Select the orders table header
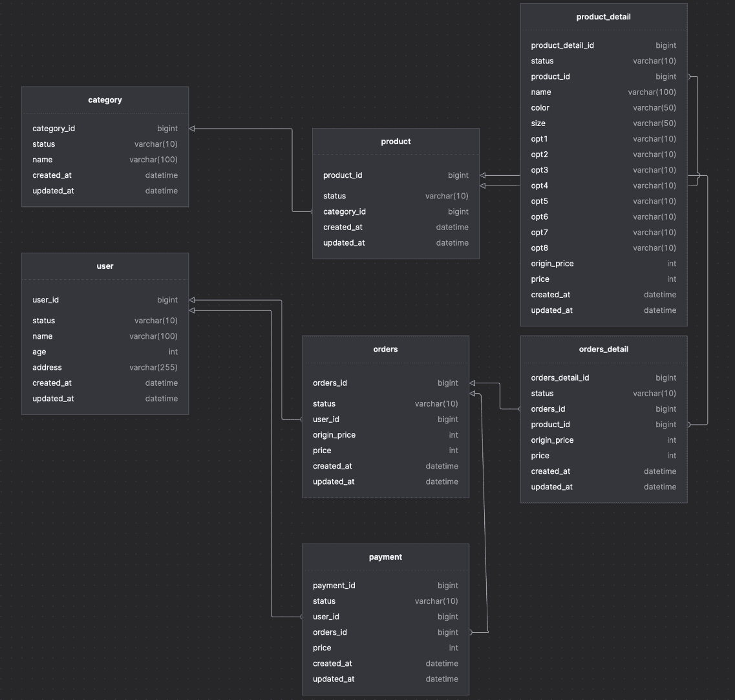The width and height of the screenshot is (735, 700). 385,349
